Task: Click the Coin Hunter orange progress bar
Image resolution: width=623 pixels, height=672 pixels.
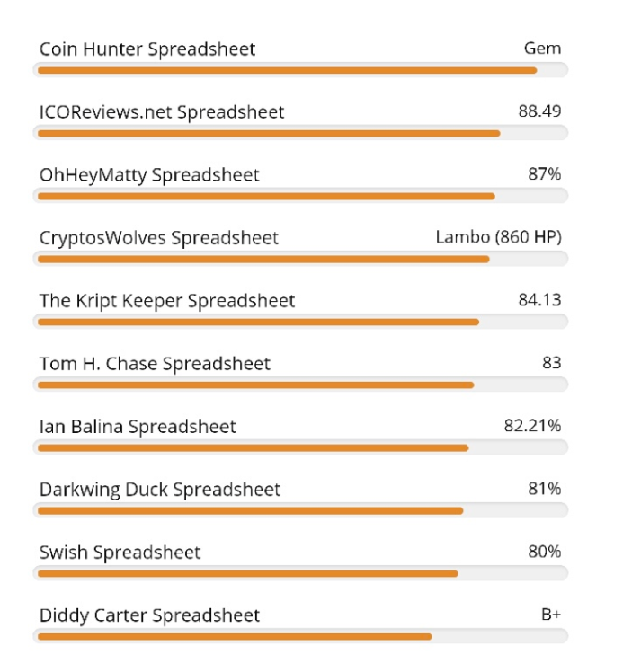Action: tap(287, 70)
